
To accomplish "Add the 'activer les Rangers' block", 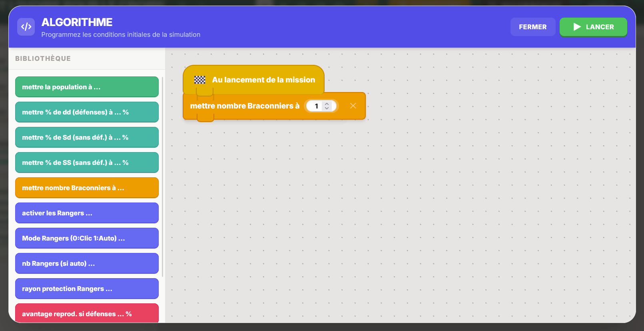I will [x=87, y=213].
